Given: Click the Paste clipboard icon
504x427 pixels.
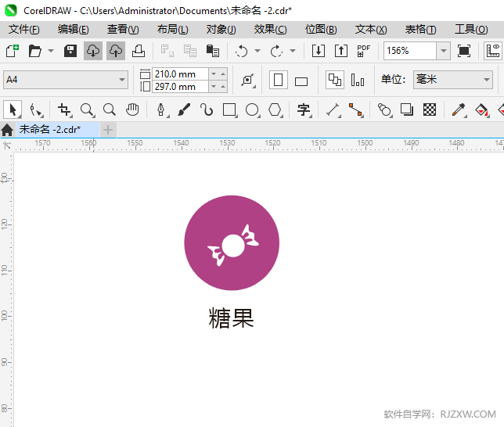Looking at the screenshot, I should (x=212, y=51).
